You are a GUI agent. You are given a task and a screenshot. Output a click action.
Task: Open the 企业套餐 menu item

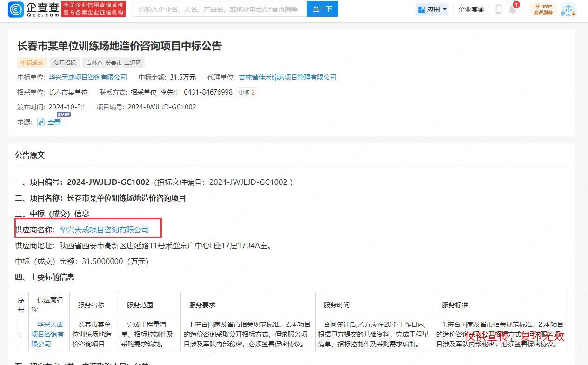pos(471,9)
